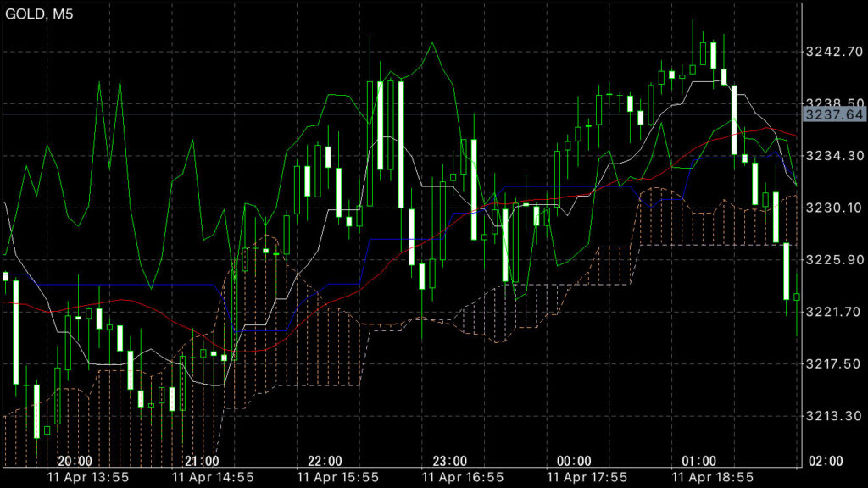Select the 3225.90 price level label

click(x=834, y=259)
